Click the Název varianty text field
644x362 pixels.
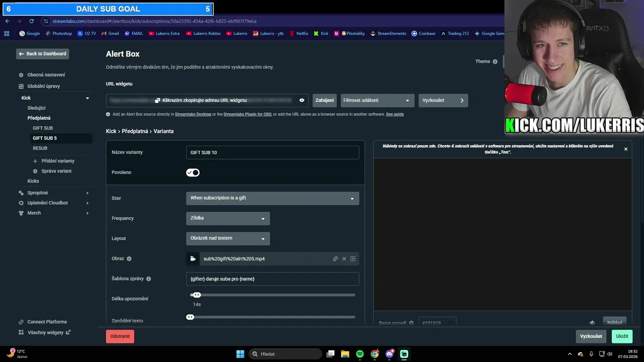point(273,152)
